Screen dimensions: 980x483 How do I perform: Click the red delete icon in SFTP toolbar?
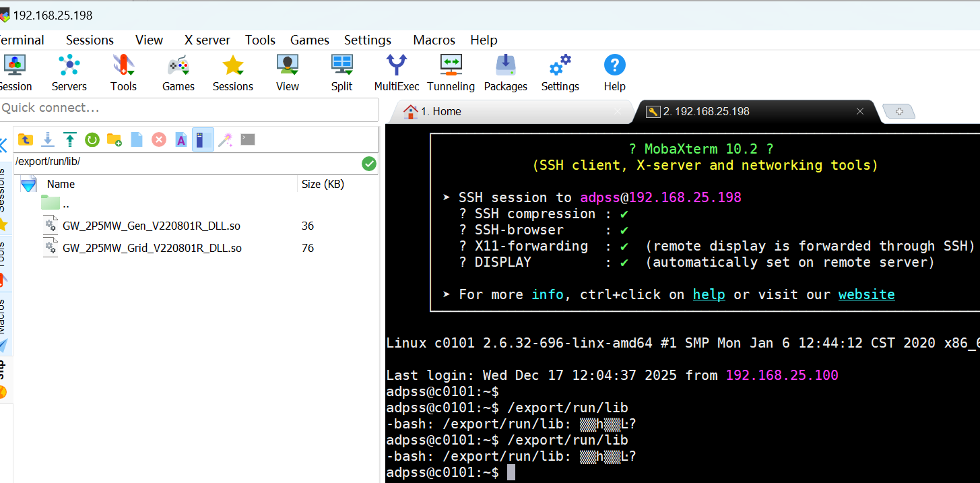(x=159, y=139)
